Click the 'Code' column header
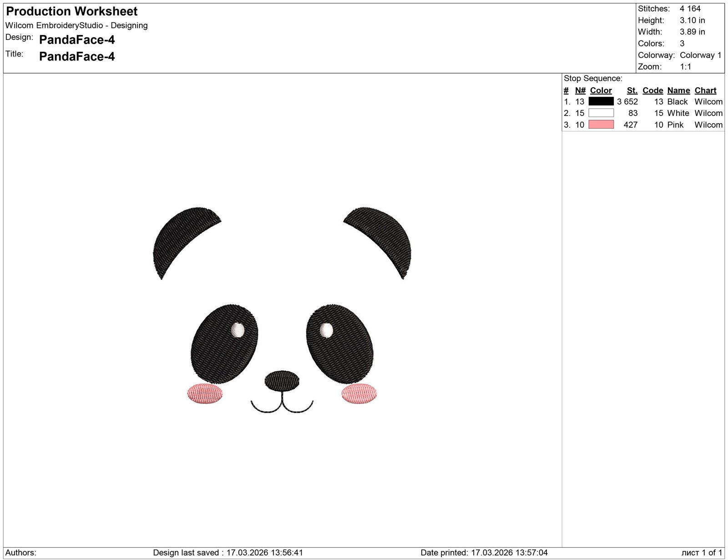728x560 pixels. pos(652,91)
